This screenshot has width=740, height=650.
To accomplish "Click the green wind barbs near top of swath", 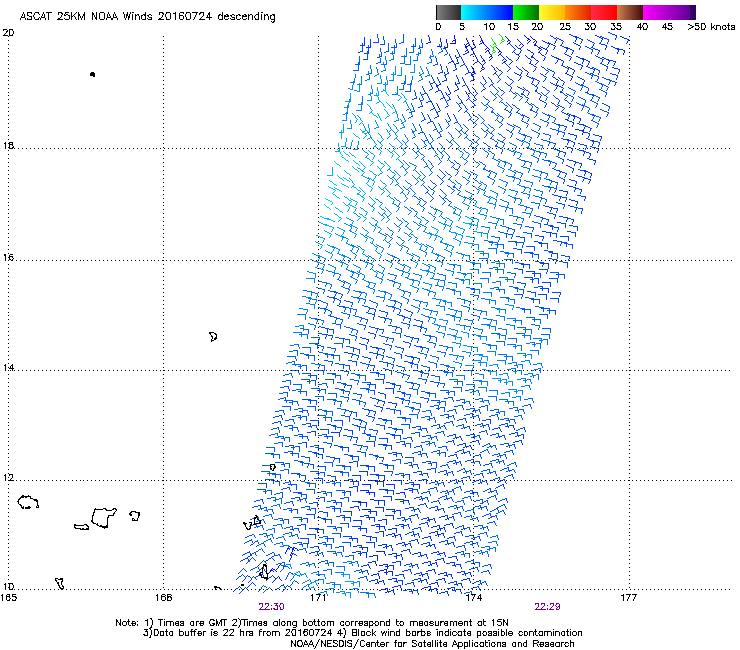I will click(x=496, y=44).
